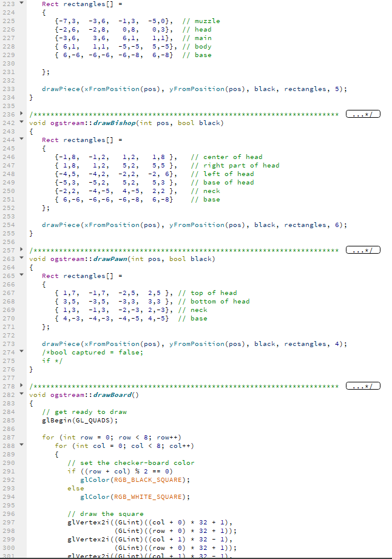Click the 'if ((row + col) % 2 == 0)' line
Viewport: 392px width, 559px height.
120,472
